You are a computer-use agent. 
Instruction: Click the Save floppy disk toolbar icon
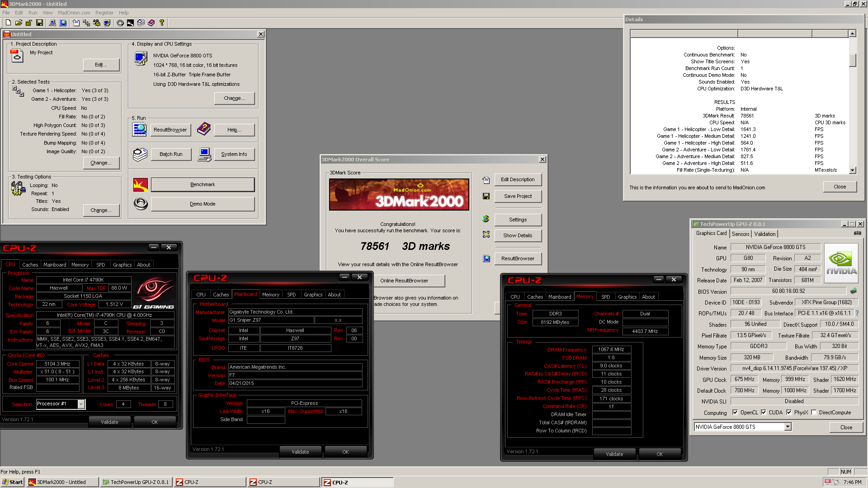click(x=39, y=23)
